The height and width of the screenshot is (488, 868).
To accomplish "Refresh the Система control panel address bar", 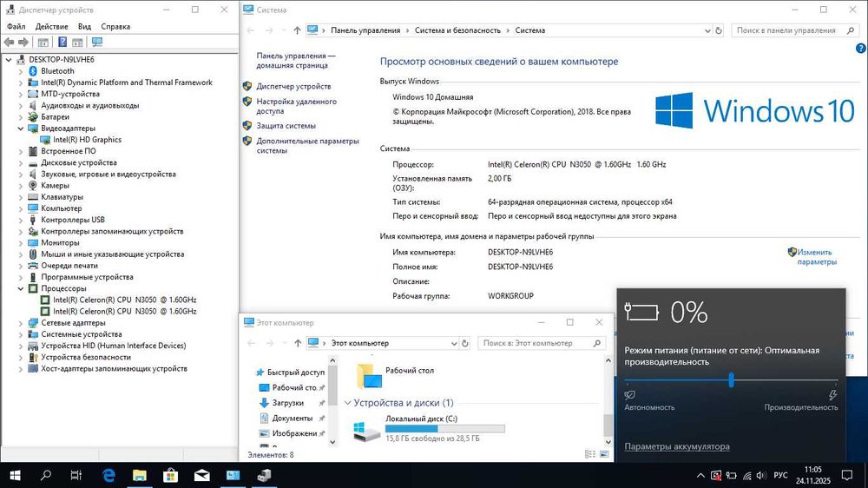I will tap(719, 30).
